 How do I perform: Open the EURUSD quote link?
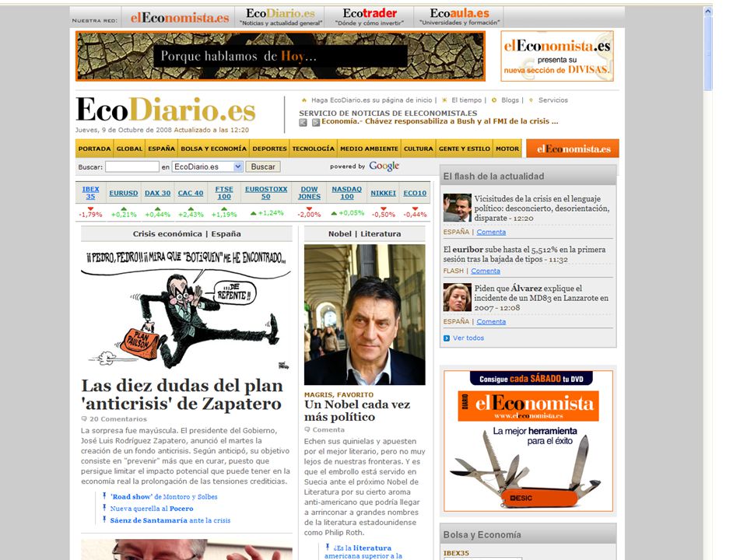(124, 194)
